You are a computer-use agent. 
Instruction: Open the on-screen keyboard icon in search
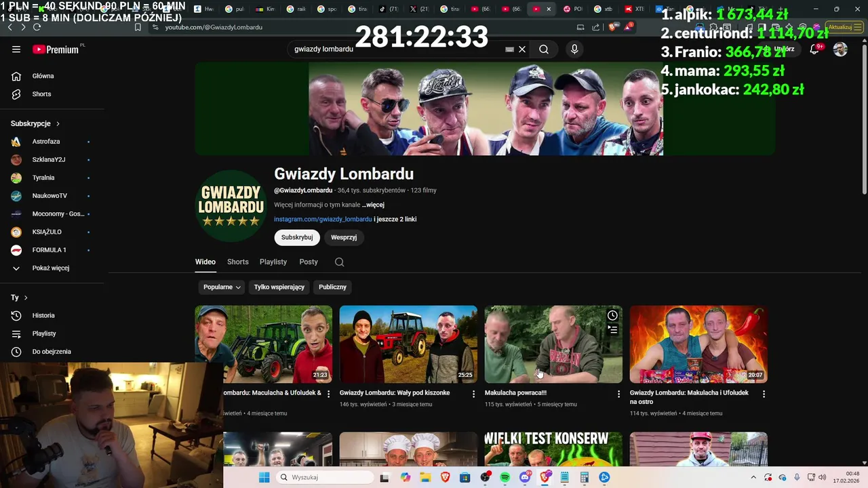tap(509, 49)
